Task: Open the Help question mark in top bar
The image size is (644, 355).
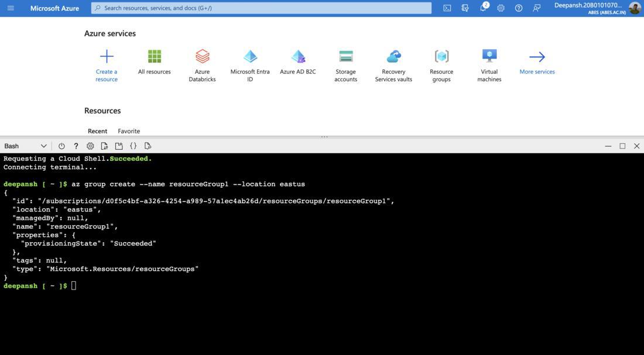Action: point(519,8)
